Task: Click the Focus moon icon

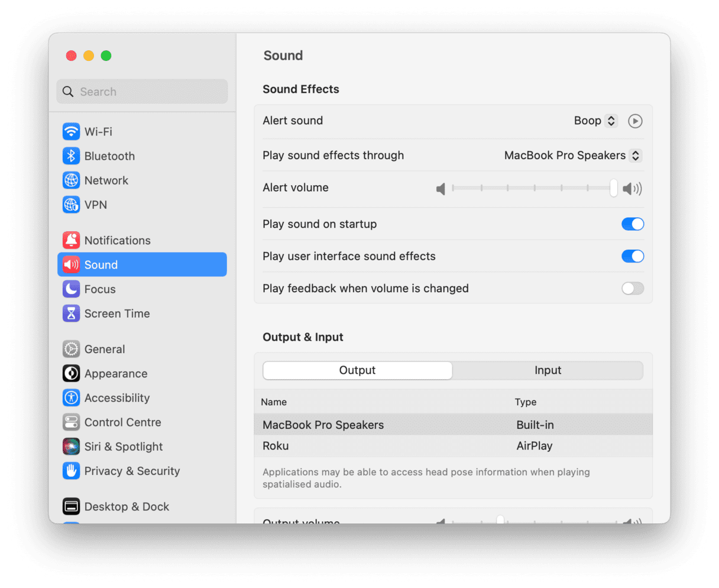Action: click(71, 289)
